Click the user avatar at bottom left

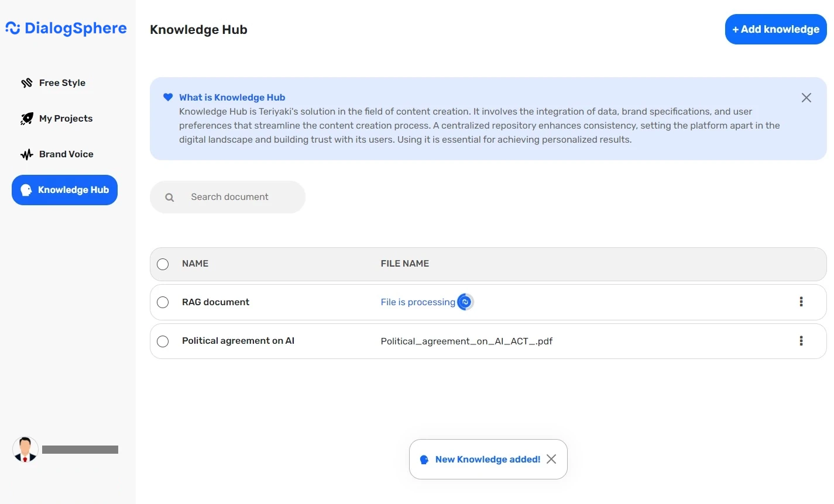[25, 449]
